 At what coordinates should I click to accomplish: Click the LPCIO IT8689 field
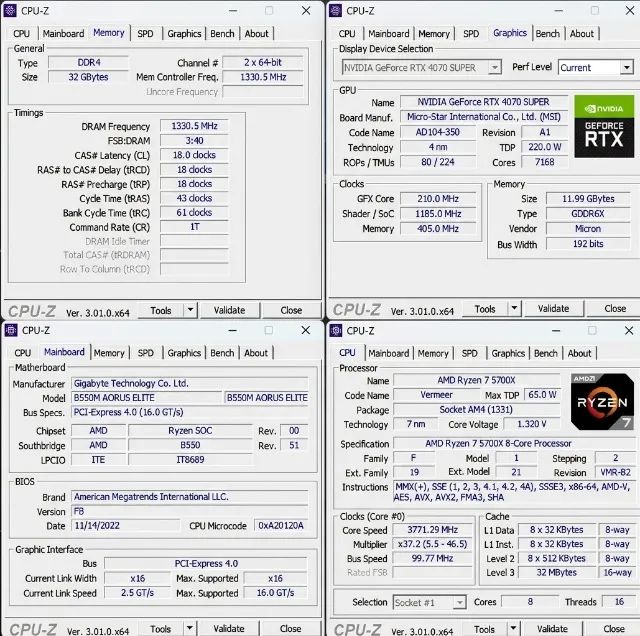click(190, 460)
